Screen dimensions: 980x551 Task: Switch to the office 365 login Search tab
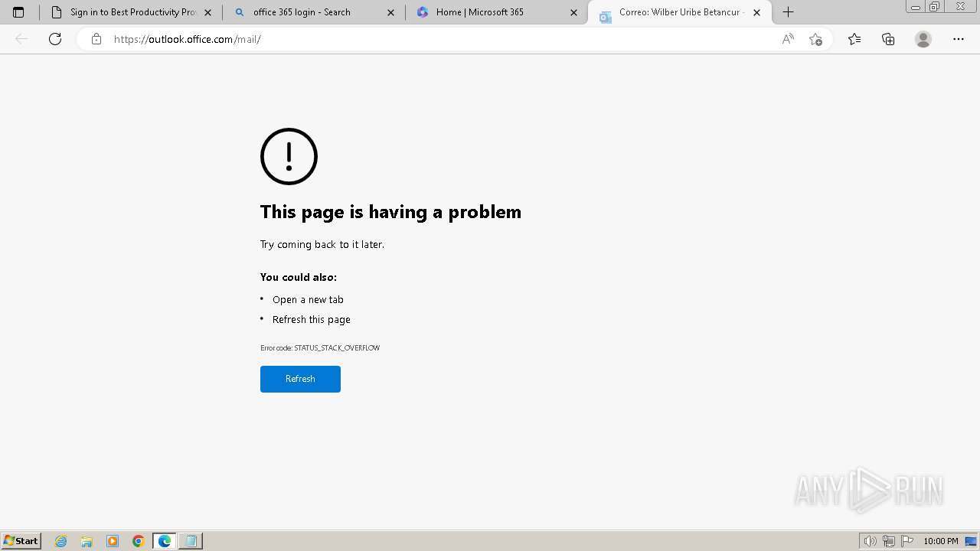pos(314,12)
